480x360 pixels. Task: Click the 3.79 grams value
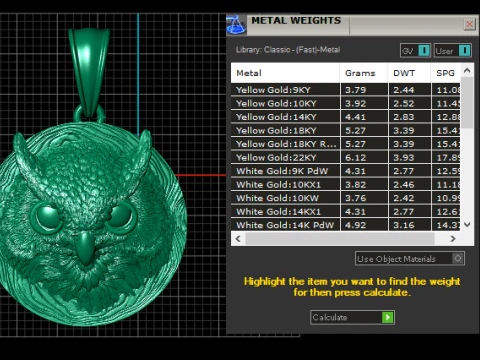(x=355, y=90)
